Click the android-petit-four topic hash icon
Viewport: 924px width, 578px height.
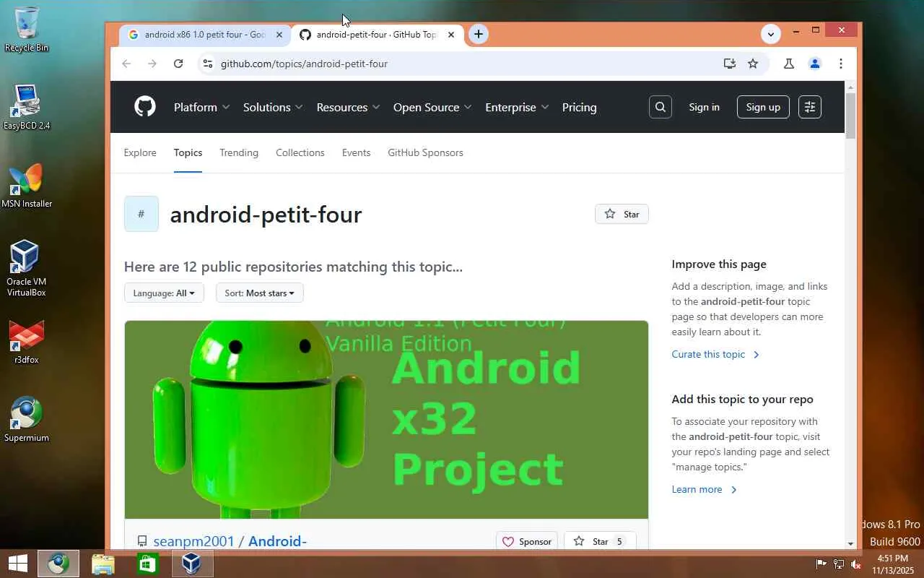(x=141, y=214)
